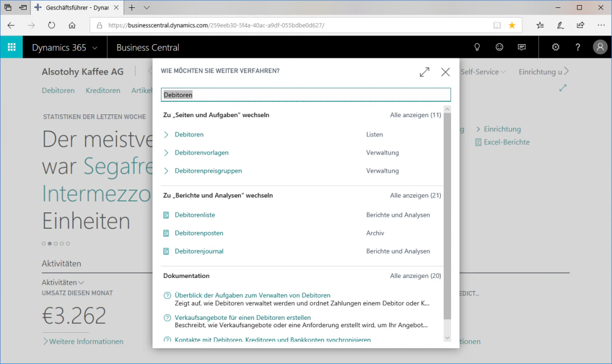Click help icon beside Verkaufsangebote entry
The width and height of the screenshot is (612, 364).
pyautogui.click(x=167, y=318)
